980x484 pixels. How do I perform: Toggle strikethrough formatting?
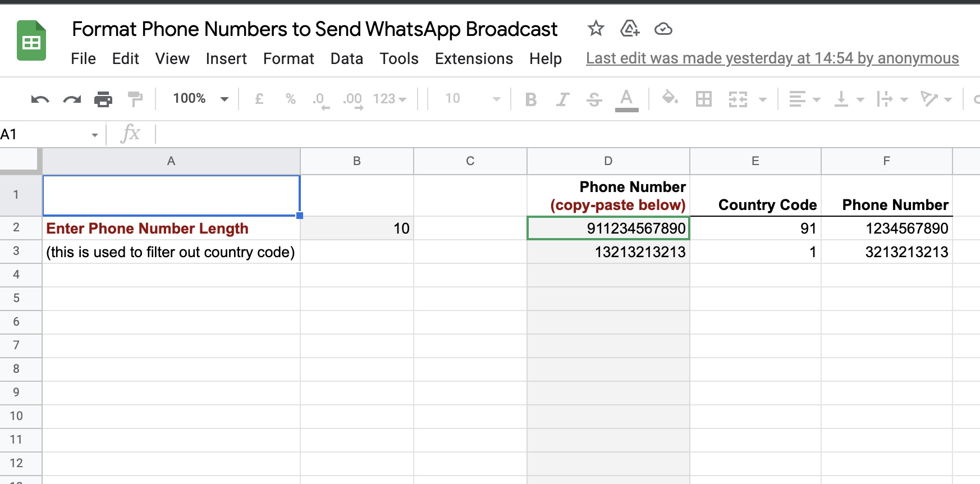point(594,99)
